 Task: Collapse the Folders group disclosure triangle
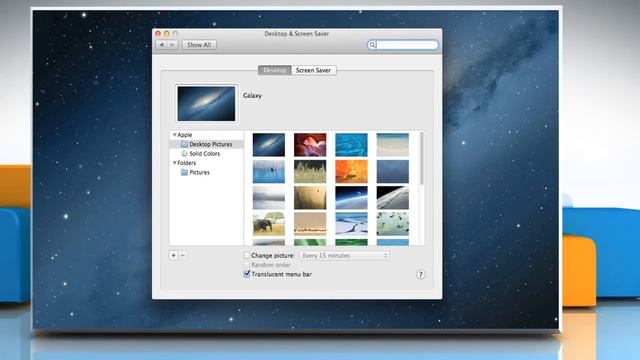(174, 163)
